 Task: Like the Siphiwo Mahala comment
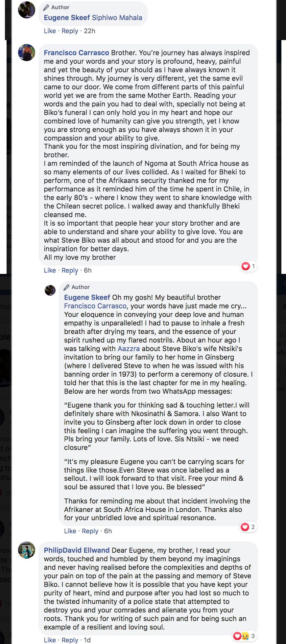50,31
